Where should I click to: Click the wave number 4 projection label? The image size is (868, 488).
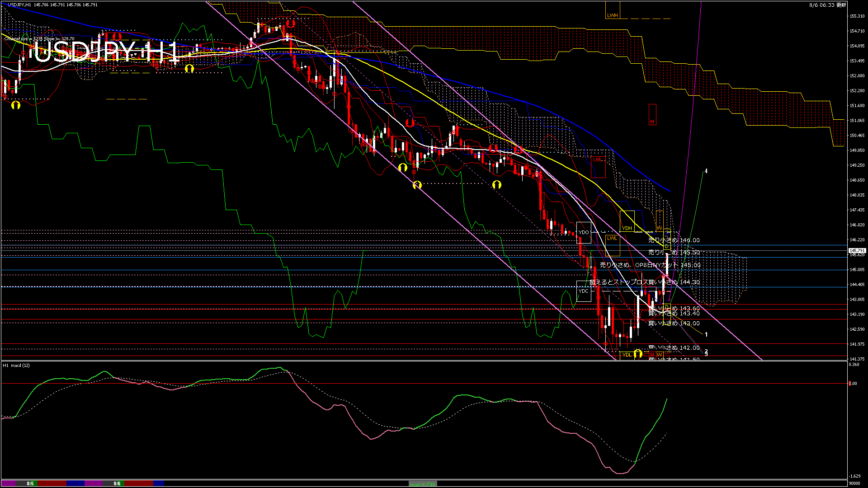coord(706,171)
